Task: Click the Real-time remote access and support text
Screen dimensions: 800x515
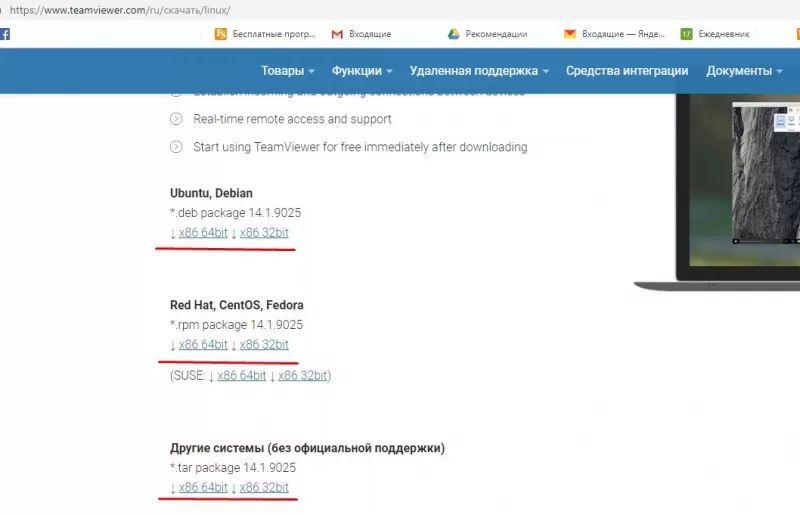Action: pyautogui.click(x=292, y=119)
